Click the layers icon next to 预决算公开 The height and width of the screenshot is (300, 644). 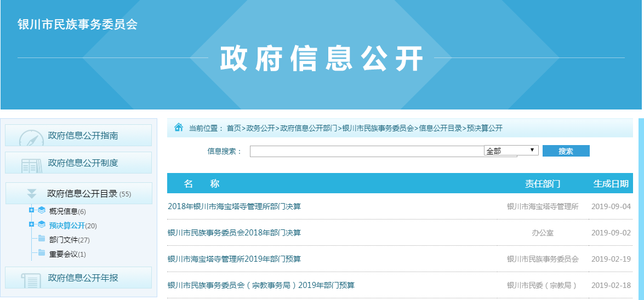coord(42,225)
